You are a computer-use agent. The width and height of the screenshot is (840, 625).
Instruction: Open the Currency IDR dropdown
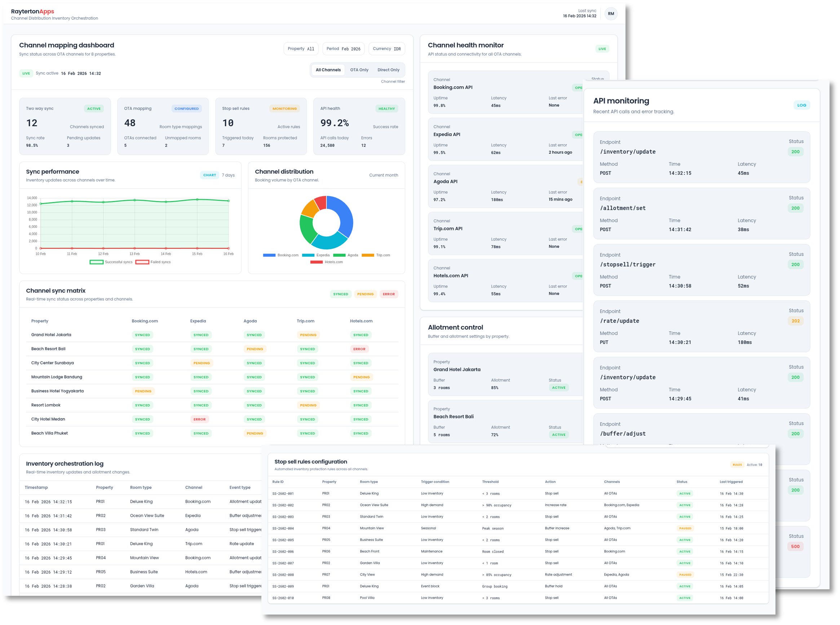point(386,48)
